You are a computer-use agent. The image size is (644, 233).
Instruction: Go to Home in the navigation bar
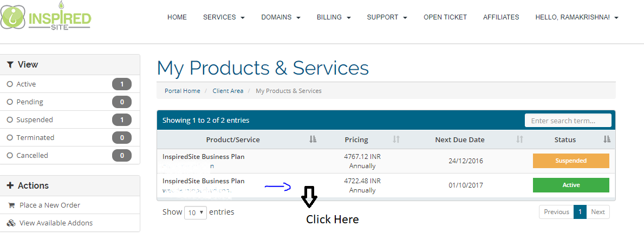(177, 17)
